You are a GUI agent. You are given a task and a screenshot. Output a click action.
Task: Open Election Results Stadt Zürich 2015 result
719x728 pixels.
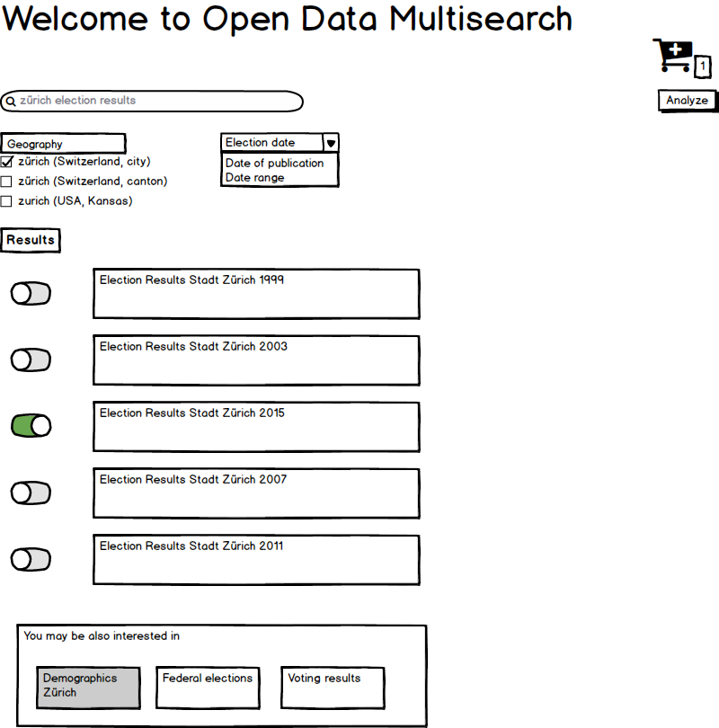[x=256, y=427]
